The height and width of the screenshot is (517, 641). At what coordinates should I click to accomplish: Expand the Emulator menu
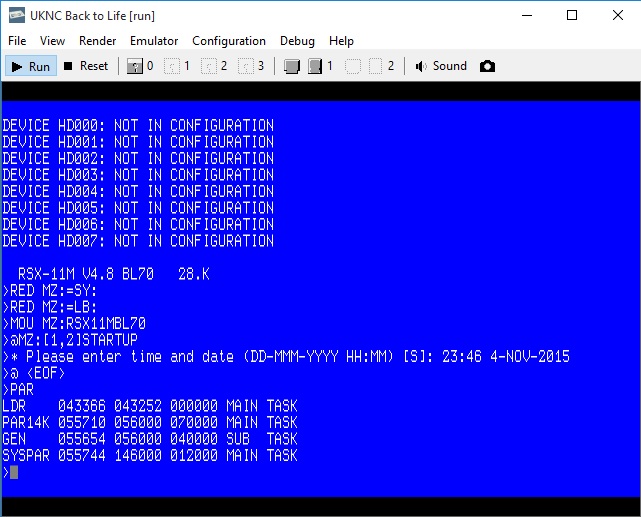click(x=154, y=41)
